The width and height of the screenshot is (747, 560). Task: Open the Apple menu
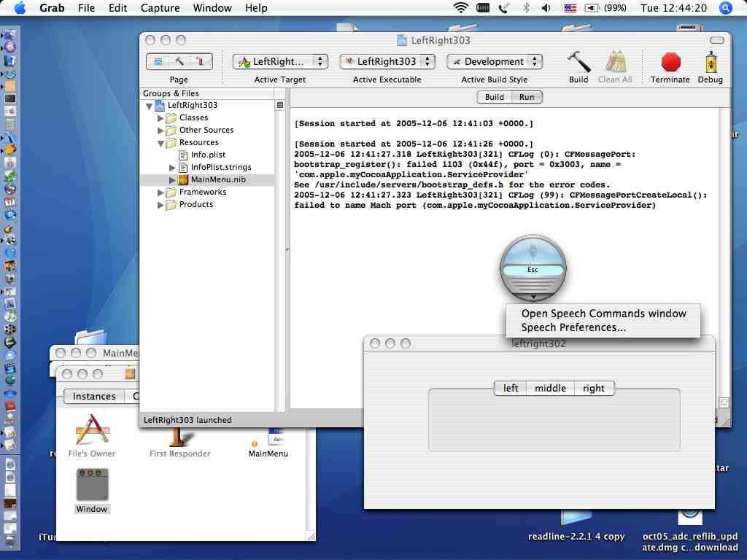20,8
